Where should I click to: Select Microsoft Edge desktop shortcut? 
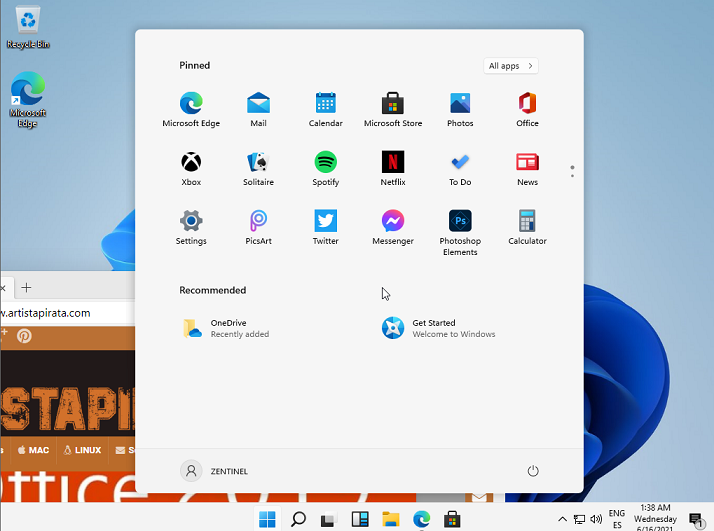click(x=28, y=99)
